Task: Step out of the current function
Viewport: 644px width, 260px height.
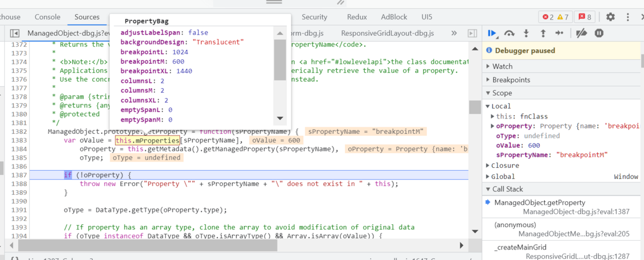Action: pos(543,33)
